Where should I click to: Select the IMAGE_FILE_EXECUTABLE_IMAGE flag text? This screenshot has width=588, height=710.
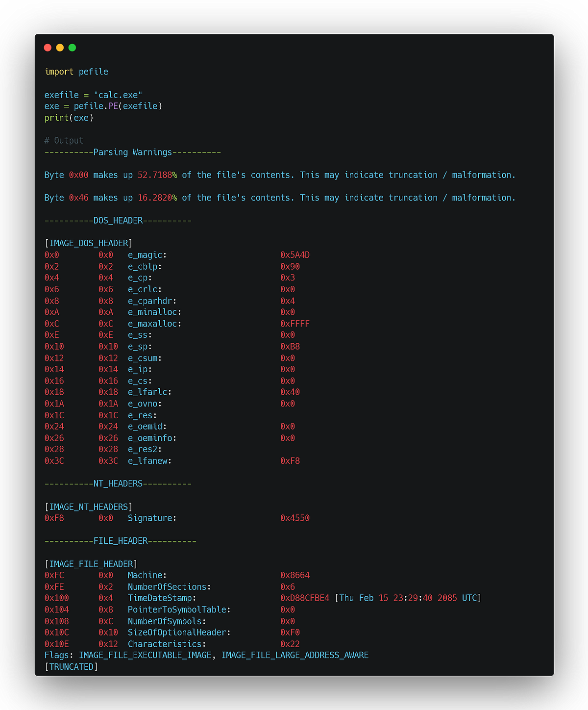coord(145,655)
